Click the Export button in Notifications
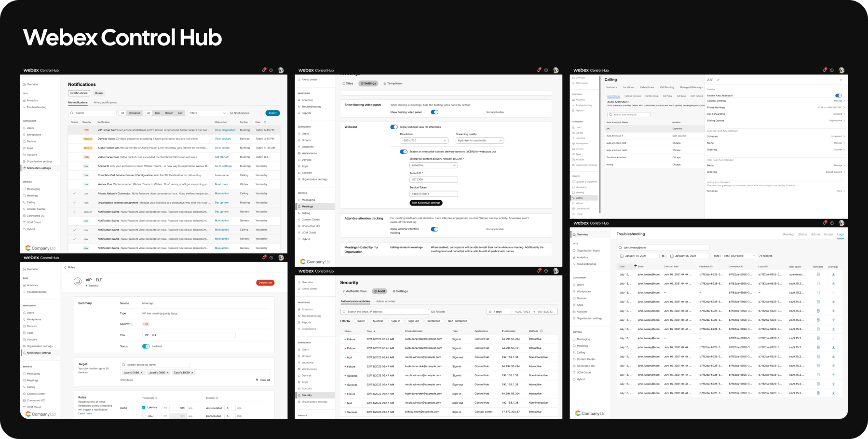Viewport: 868px width, 439px height. [272, 113]
